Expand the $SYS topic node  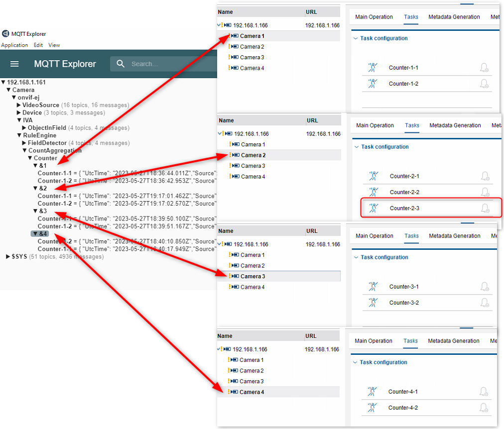pyautogui.click(x=8, y=257)
